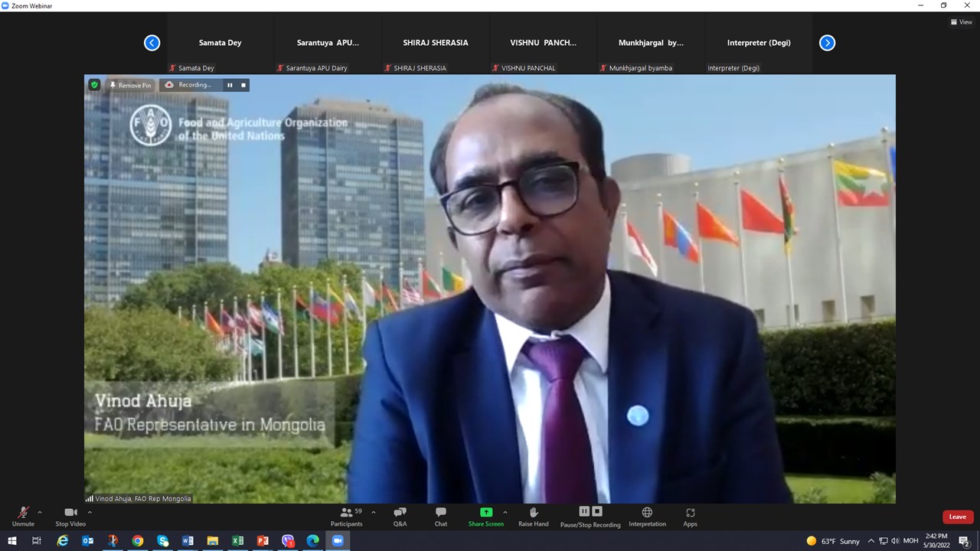
Task: Leave the webinar
Action: (957, 517)
